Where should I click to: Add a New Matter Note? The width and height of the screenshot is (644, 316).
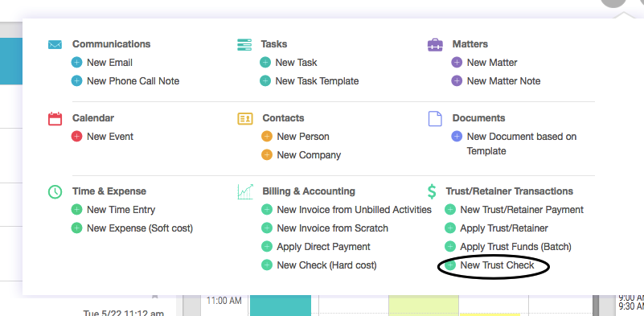point(503,81)
